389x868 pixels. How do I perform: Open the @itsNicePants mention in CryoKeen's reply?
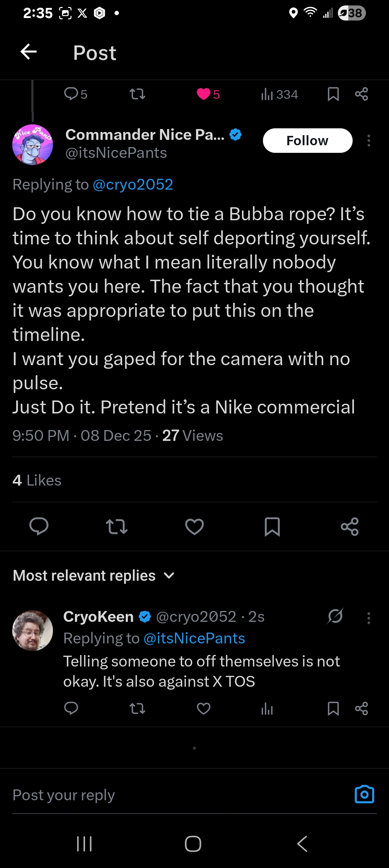tap(194, 638)
